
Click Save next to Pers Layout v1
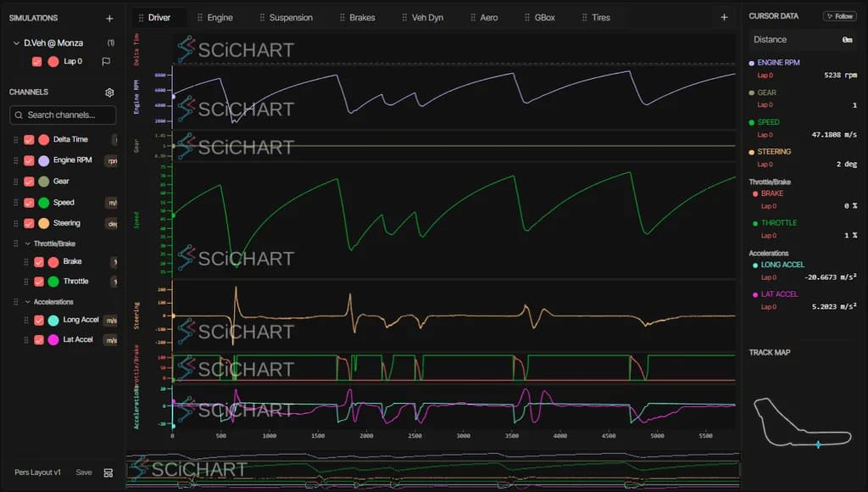point(84,472)
